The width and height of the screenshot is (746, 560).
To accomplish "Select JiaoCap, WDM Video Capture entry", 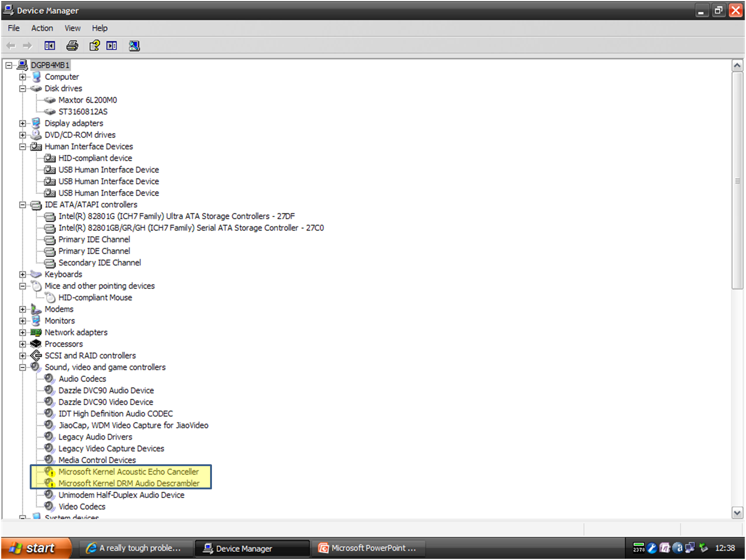I will pyautogui.click(x=133, y=425).
